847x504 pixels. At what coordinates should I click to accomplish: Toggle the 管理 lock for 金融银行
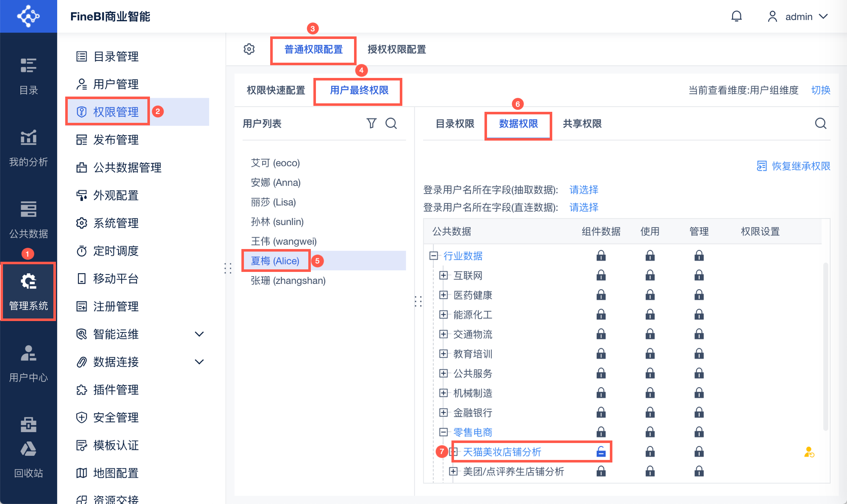[x=699, y=413]
